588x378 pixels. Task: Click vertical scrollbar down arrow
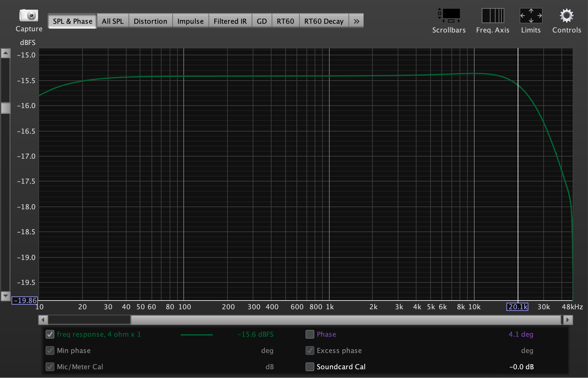[6, 296]
